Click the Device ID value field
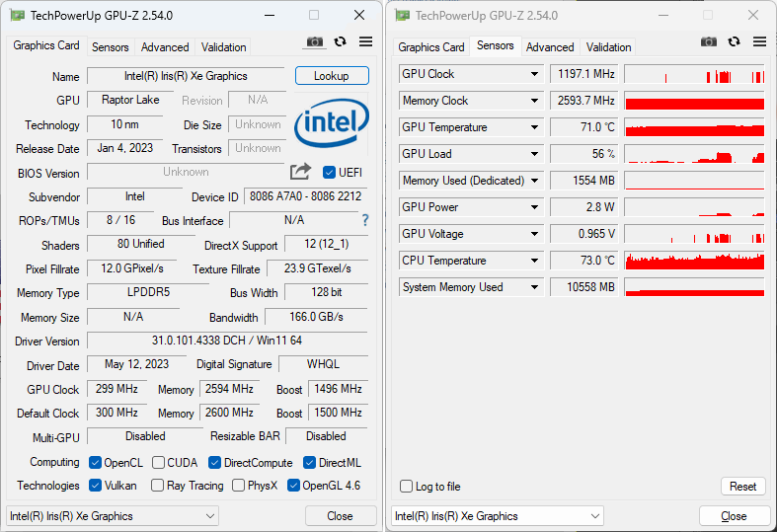 point(306,196)
